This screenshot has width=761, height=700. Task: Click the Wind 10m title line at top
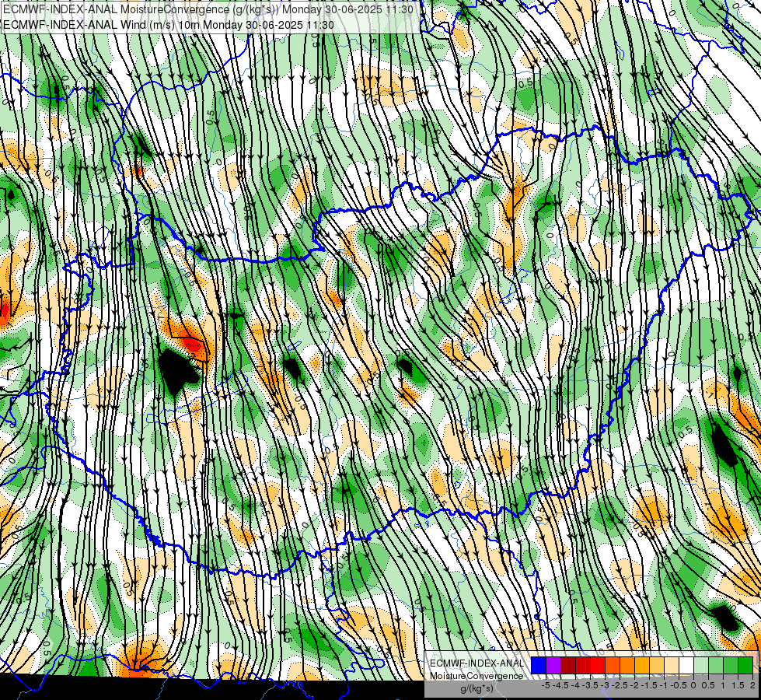tap(169, 24)
